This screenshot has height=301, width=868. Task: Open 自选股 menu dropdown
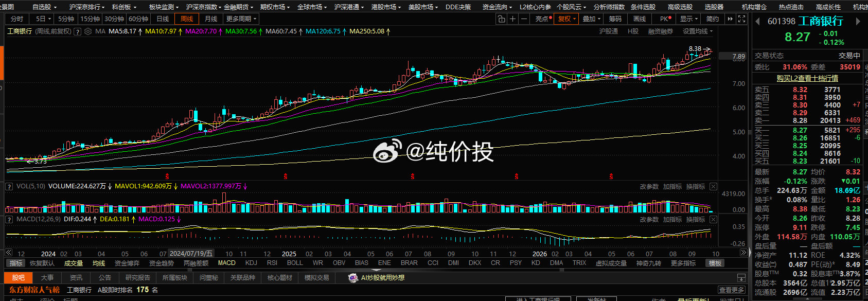click(x=44, y=7)
